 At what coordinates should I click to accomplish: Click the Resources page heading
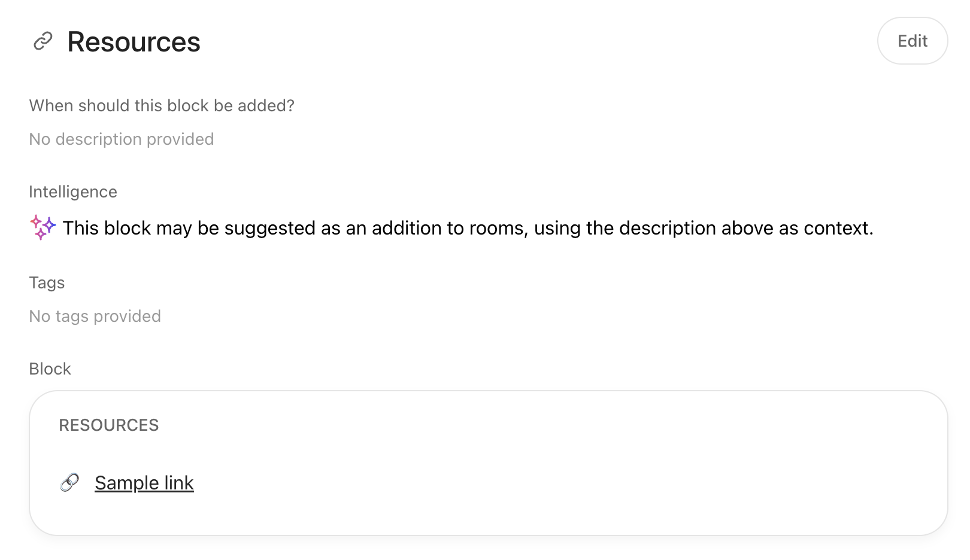click(x=134, y=42)
